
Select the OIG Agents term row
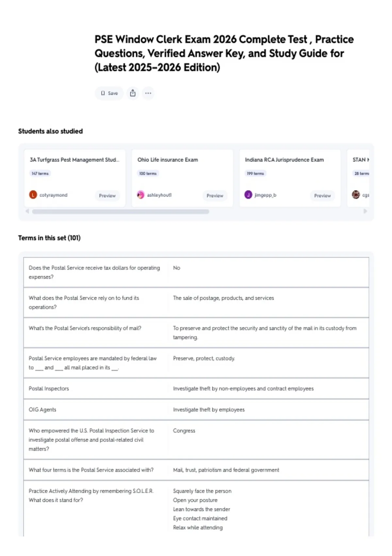point(196,409)
